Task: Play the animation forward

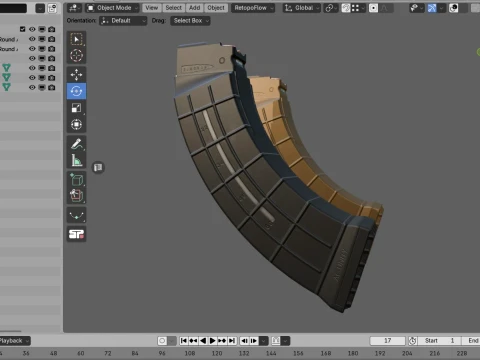Action: coord(212,341)
